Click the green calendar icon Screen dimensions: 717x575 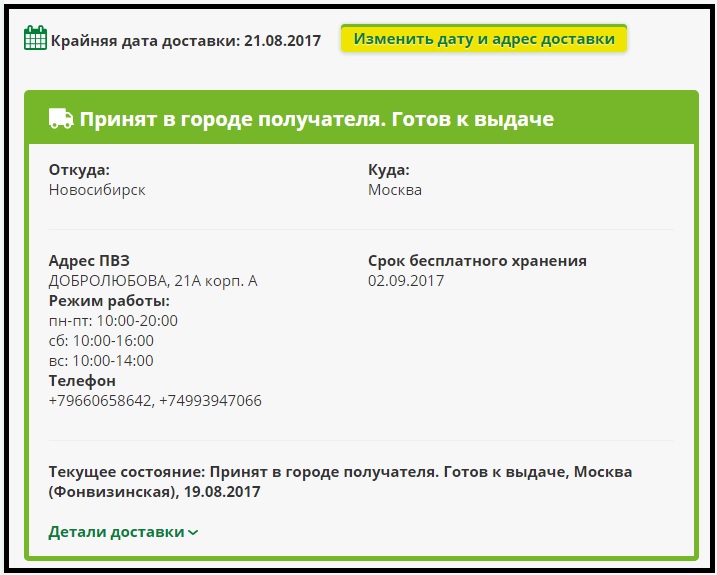[x=35, y=39]
